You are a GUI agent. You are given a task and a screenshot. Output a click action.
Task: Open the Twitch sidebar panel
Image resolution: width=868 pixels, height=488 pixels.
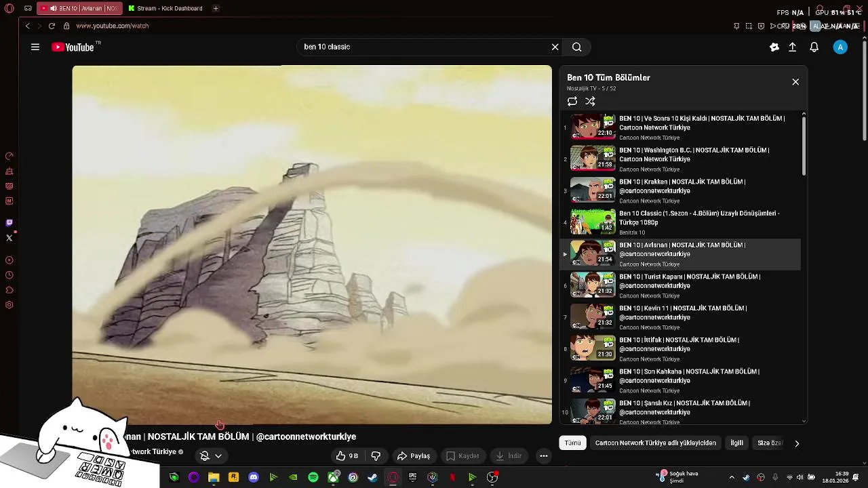tap(9, 222)
